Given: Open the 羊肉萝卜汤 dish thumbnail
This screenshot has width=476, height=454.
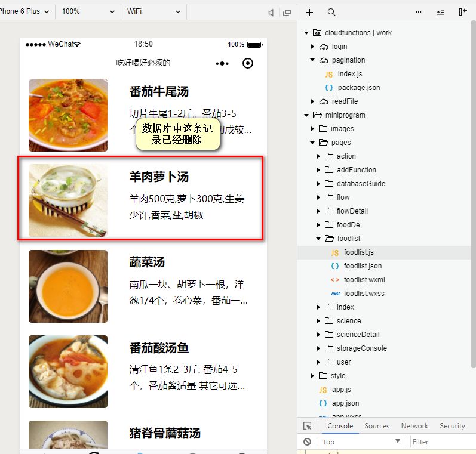Looking at the screenshot, I should 68,200.
